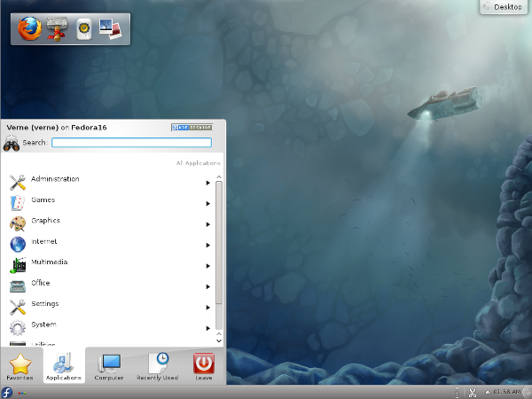Click the System gear icon
Image resolution: width=532 pixels, height=399 pixels.
click(x=18, y=328)
